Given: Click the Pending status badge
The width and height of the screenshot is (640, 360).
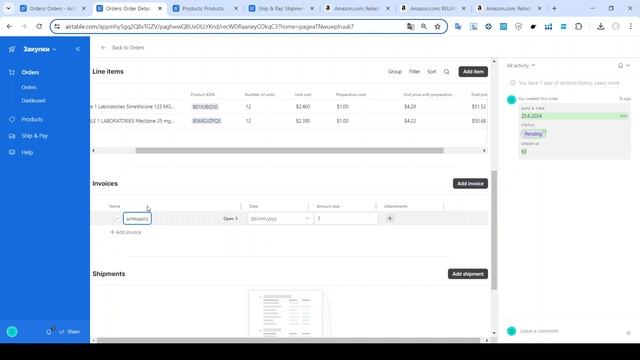Looking at the screenshot, I should click(533, 134).
